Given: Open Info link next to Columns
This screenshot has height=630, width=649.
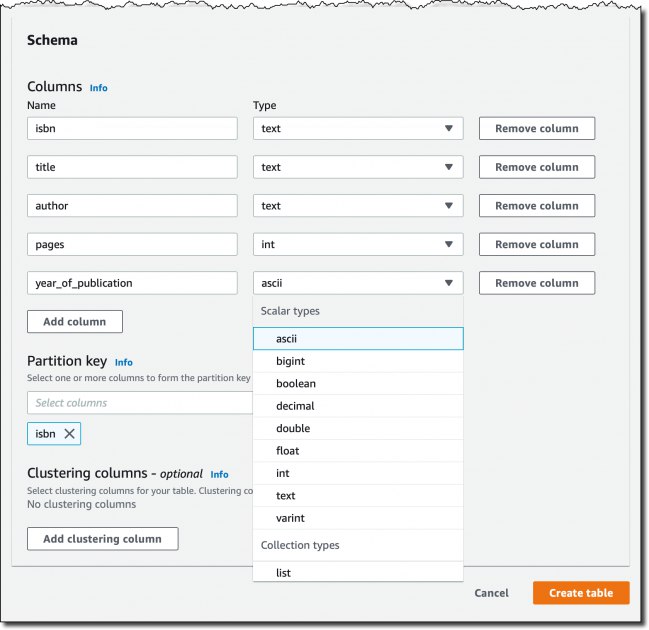Looking at the screenshot, I should [x=99, y=88].
